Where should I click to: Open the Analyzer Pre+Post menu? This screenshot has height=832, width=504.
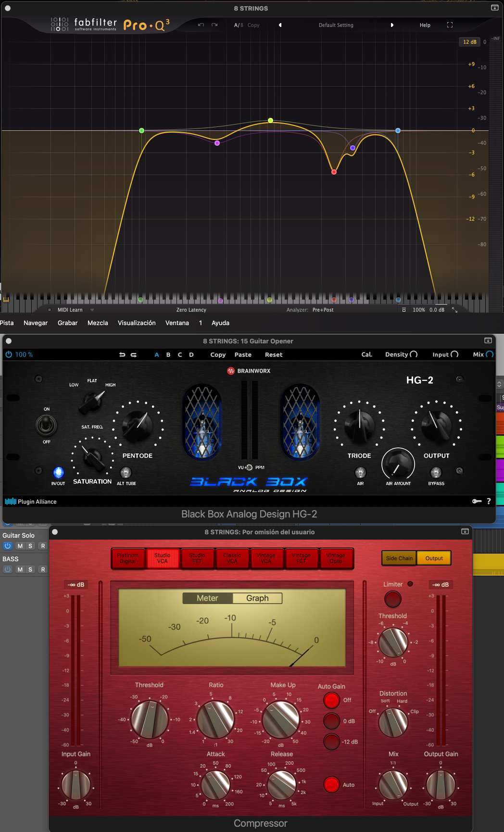323,310
